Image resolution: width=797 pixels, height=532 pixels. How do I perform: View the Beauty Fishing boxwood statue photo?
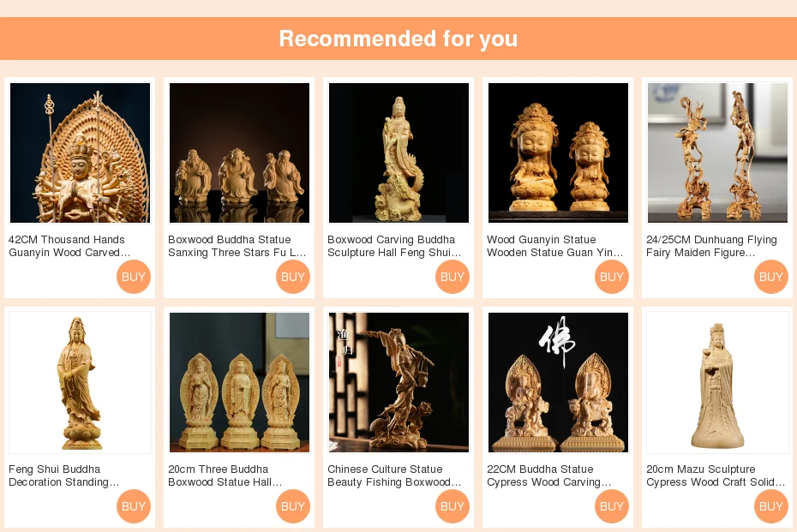pyautogui.click(x=398, y=383)
